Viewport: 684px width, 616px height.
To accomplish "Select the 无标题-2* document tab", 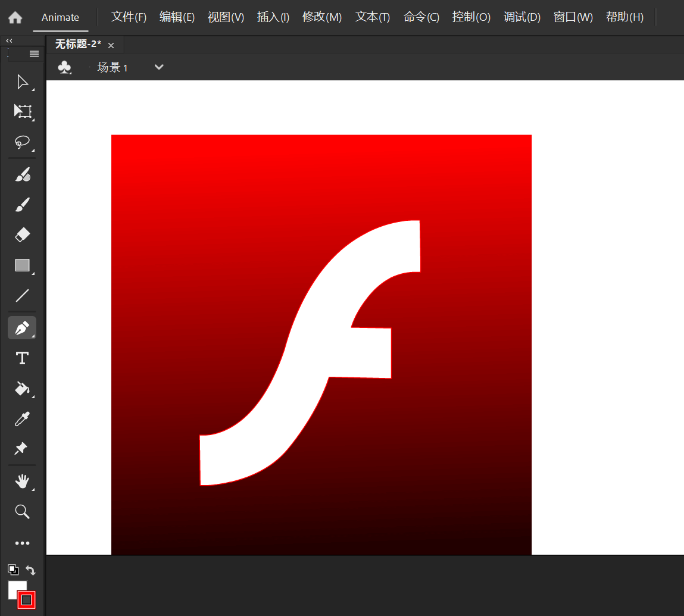I will click(78, 44).
